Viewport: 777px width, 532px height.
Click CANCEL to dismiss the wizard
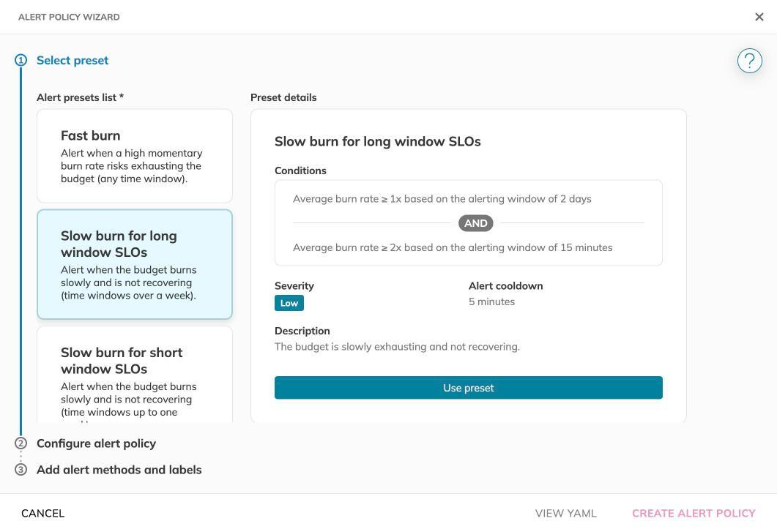[42, 513]
